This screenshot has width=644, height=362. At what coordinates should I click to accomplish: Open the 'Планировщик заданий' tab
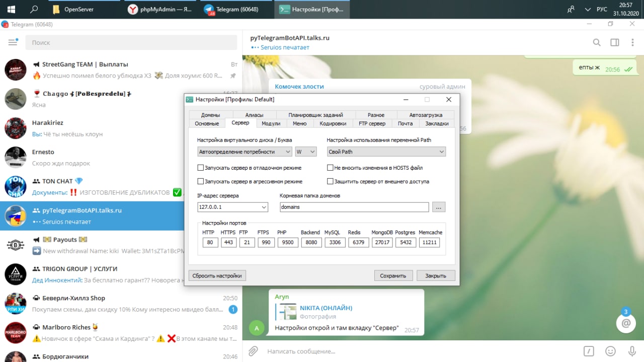(x=315, y=115)
